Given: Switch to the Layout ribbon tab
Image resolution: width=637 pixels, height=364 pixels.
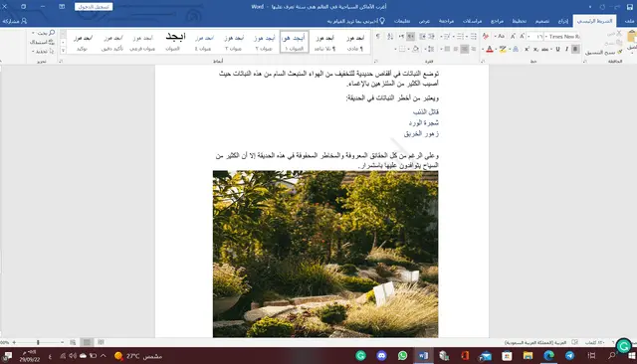Looking at the screenshot, I should tap(520, 21).
